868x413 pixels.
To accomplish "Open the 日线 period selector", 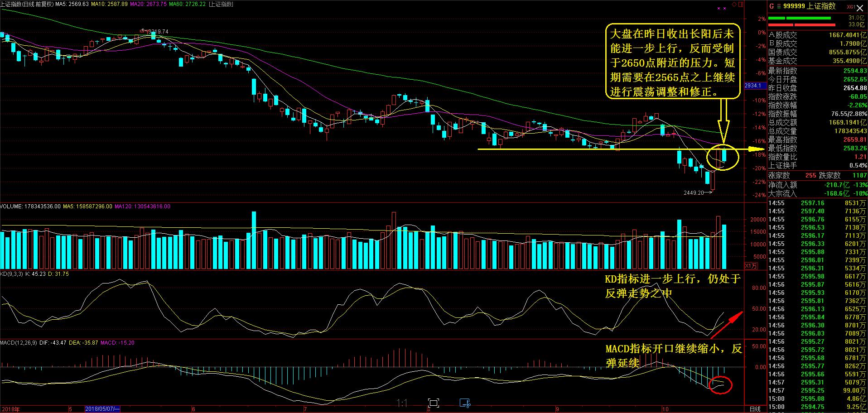I will (755, 409).
